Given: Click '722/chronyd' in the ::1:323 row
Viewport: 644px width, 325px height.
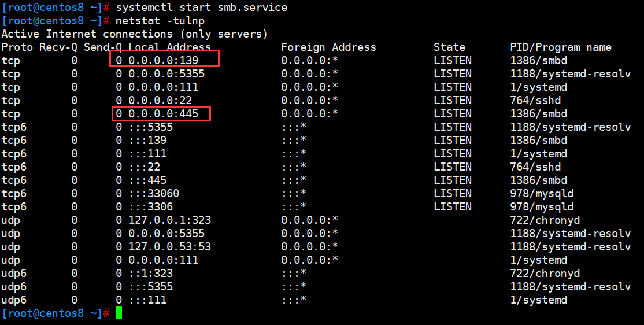Looking at the screenshot, I should point(545,273).
